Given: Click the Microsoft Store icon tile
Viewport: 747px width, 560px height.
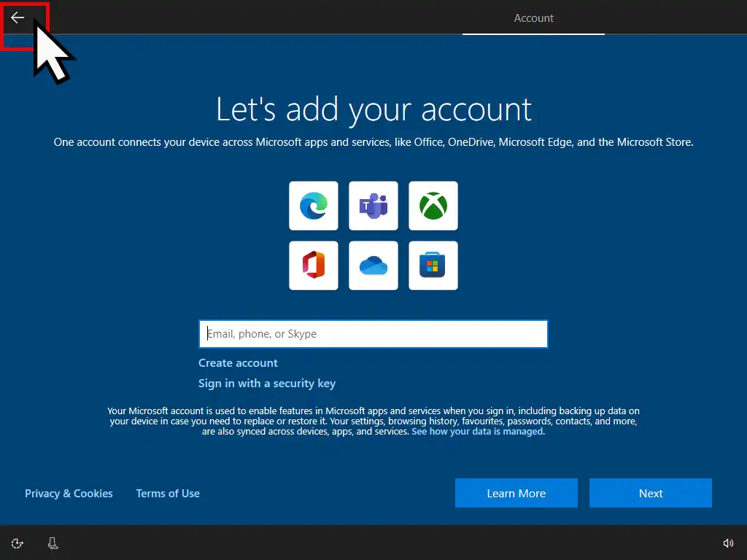Looking at the screenshot, I should coord(433,265).
